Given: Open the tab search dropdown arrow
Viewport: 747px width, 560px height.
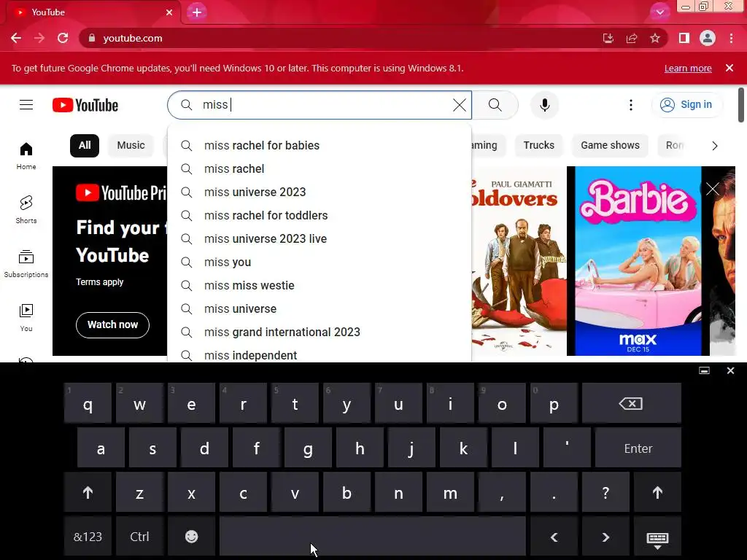Looking at the screenshot, I should [x=659, y=12].
